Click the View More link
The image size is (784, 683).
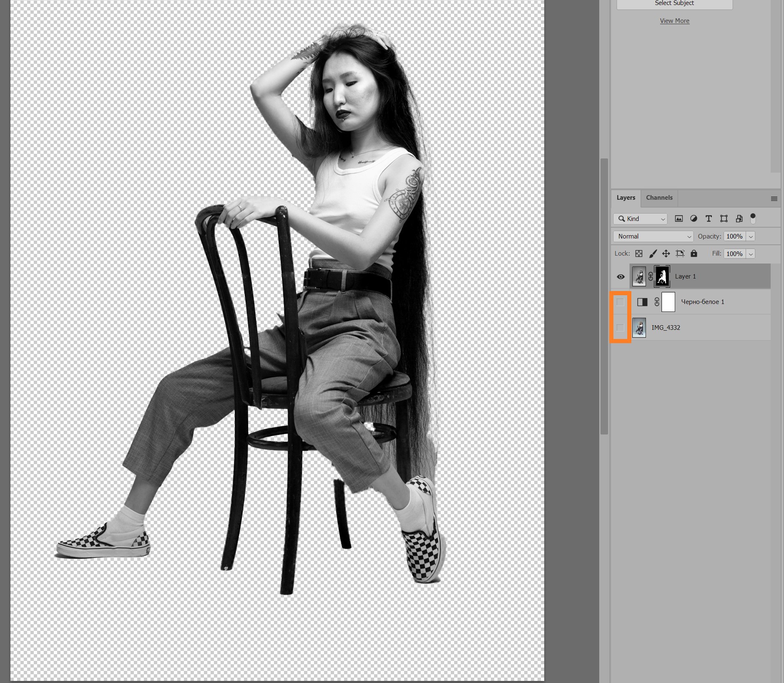click(674, 21)
